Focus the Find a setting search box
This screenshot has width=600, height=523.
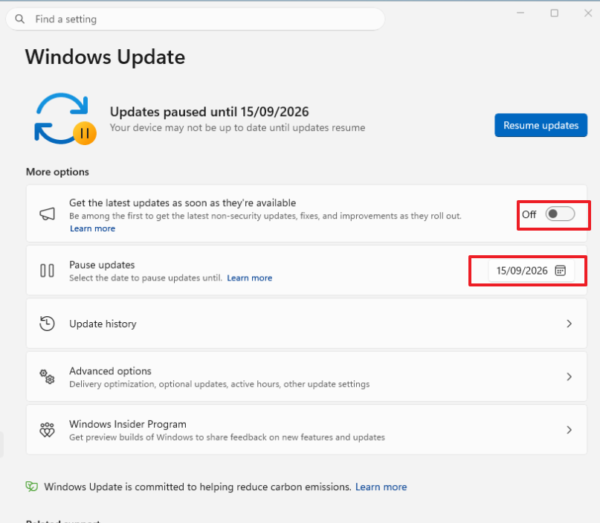[x=195, y=19]
